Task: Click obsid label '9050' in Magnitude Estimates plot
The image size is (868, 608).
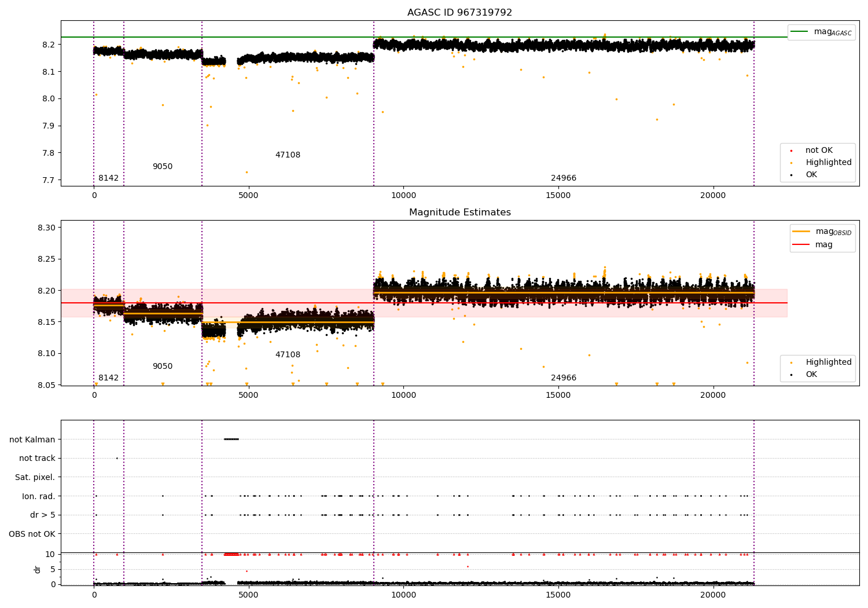Action: (x=163, y=367)
